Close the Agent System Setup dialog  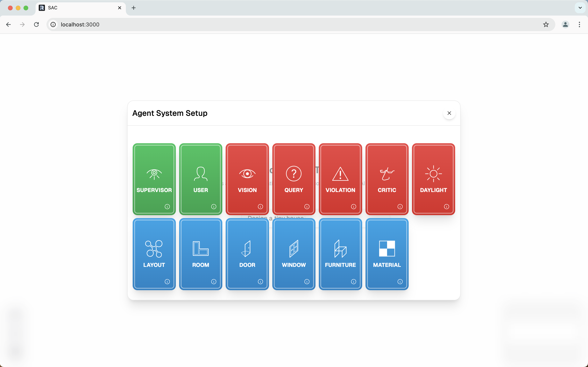pyautogui.click(x=449, y=113)
